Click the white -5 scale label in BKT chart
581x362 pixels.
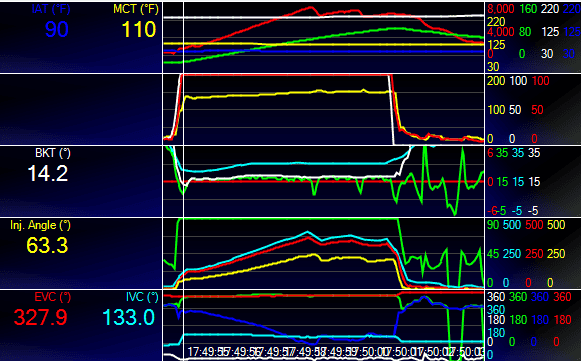[x=532, y=211]
